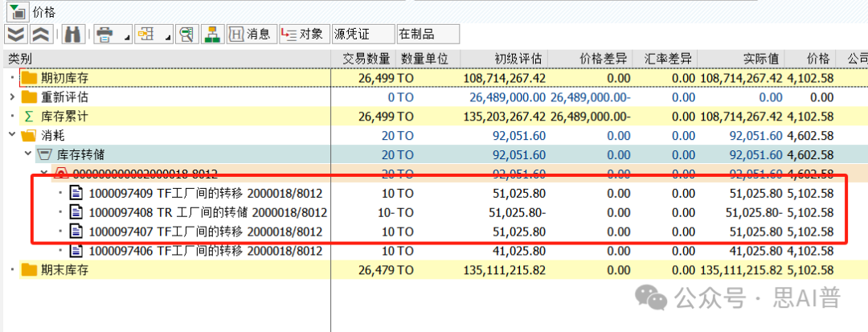The height and width of the screenshot is (332, 868).
Task: Click the 对象 button
Action: 301,35
